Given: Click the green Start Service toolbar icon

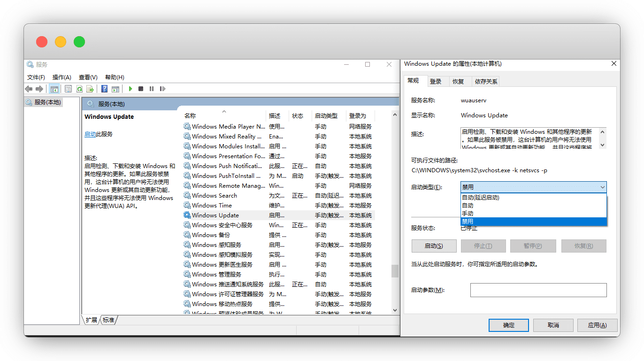Looking at the screenshot, I should [130, 89].
